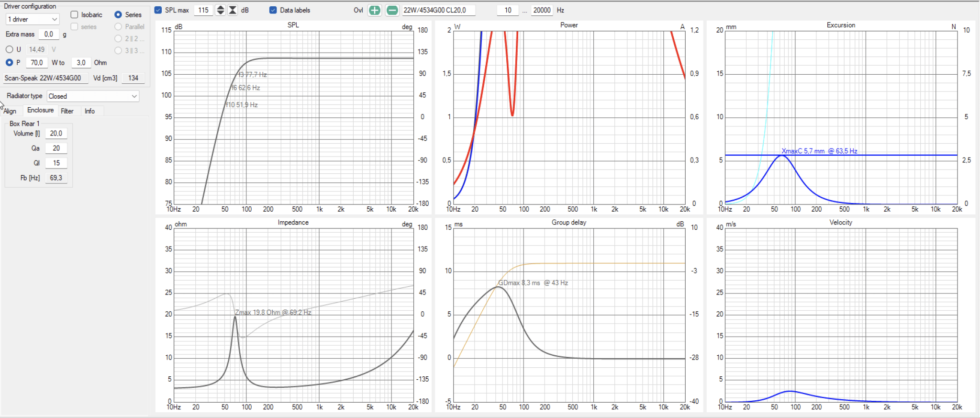Click the Fb [Hz] field 69,3
Screen dimensions: 980x418
click(x=56, y=178)
